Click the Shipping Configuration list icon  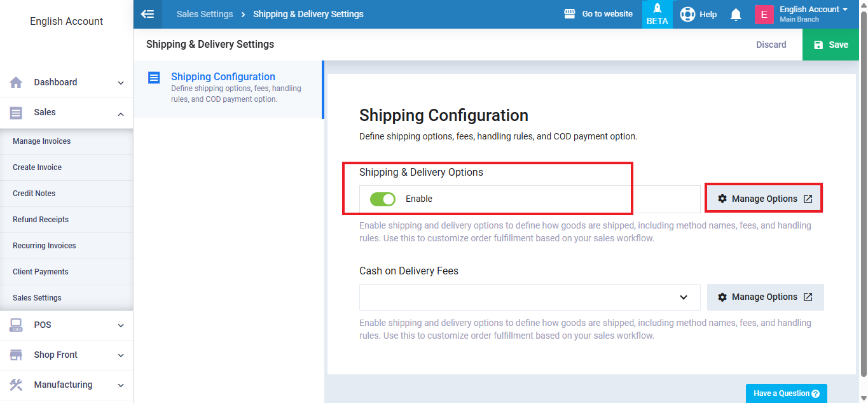point(154,78)
